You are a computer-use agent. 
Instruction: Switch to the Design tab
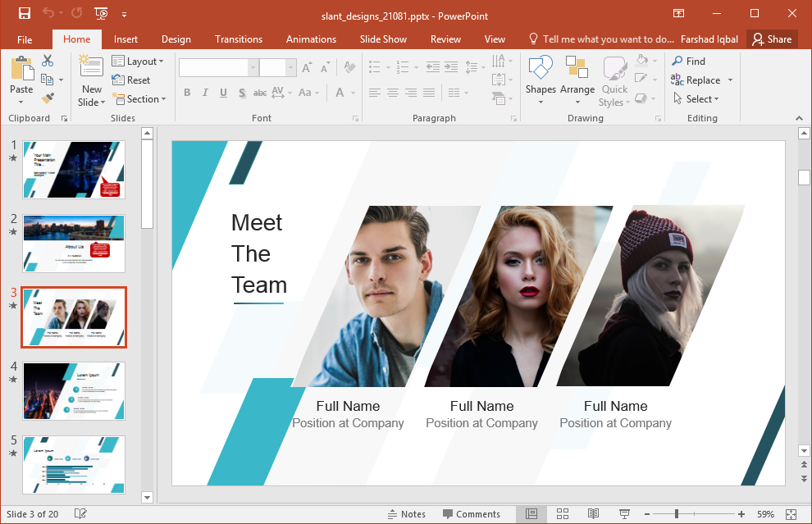pyautogui.click(x=176, y=39)
